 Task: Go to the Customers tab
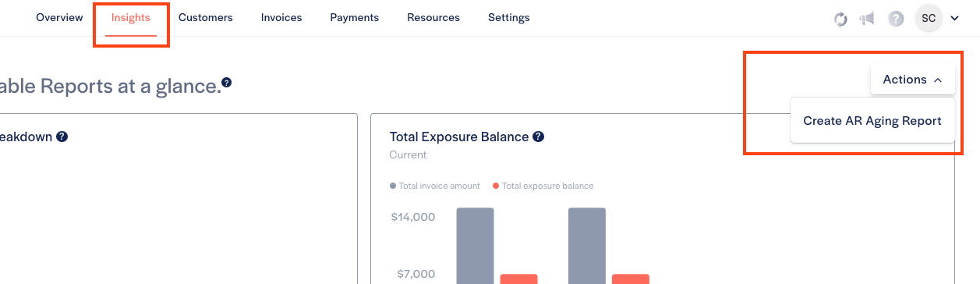(x=206, y=17)
